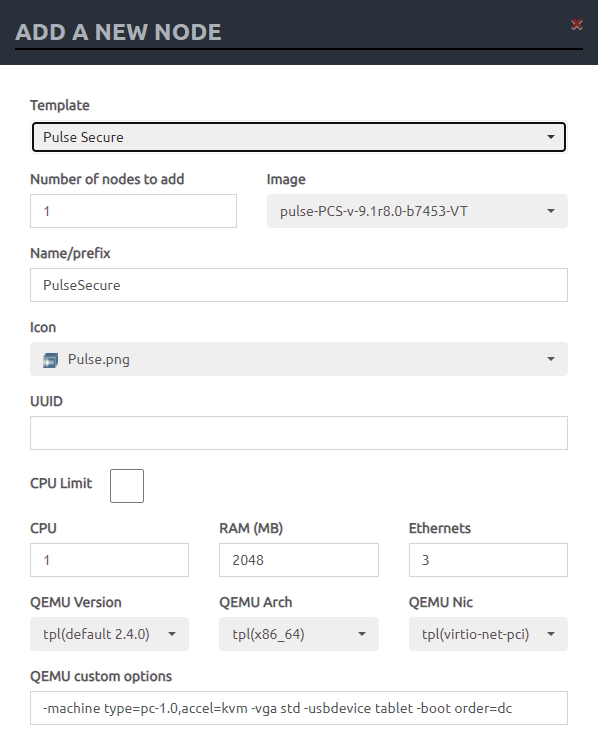Open the Image dropdown
The height and width of the screenshot is (743, 598).
(417, 211)
